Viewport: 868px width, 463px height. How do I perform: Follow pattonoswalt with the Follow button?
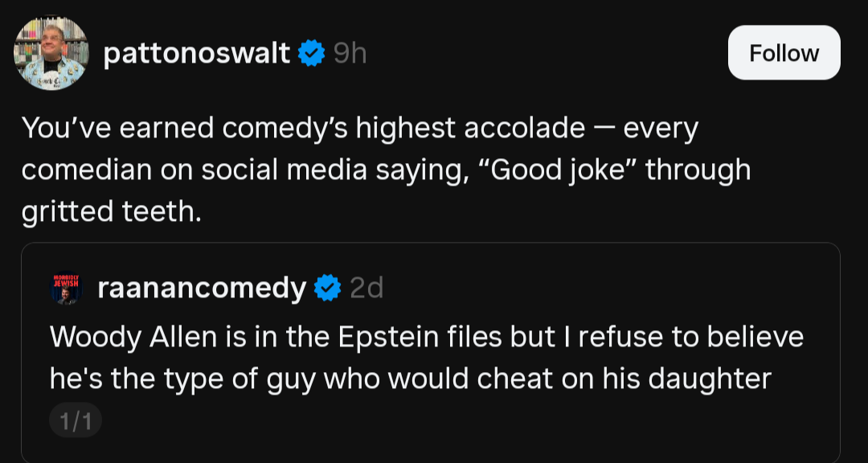784,53
